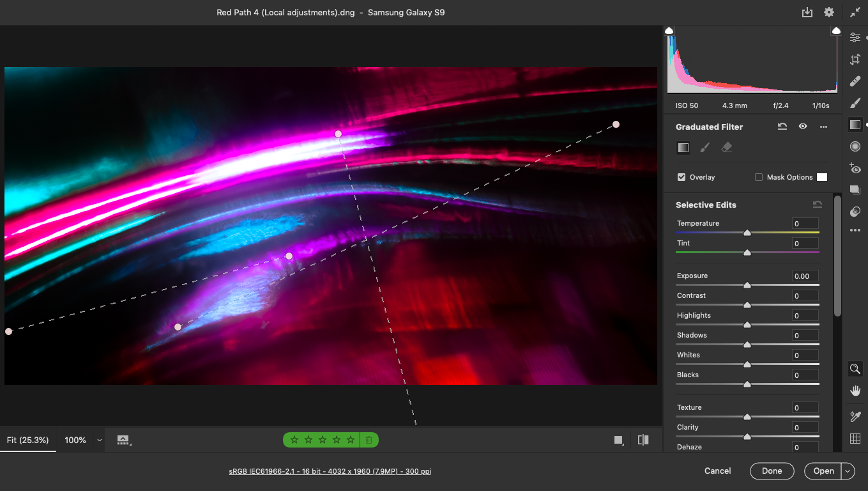The width and height of the screenshot is (868, 491).
Task: Open the Edit panel sliders icon
Action: [855, 38]
